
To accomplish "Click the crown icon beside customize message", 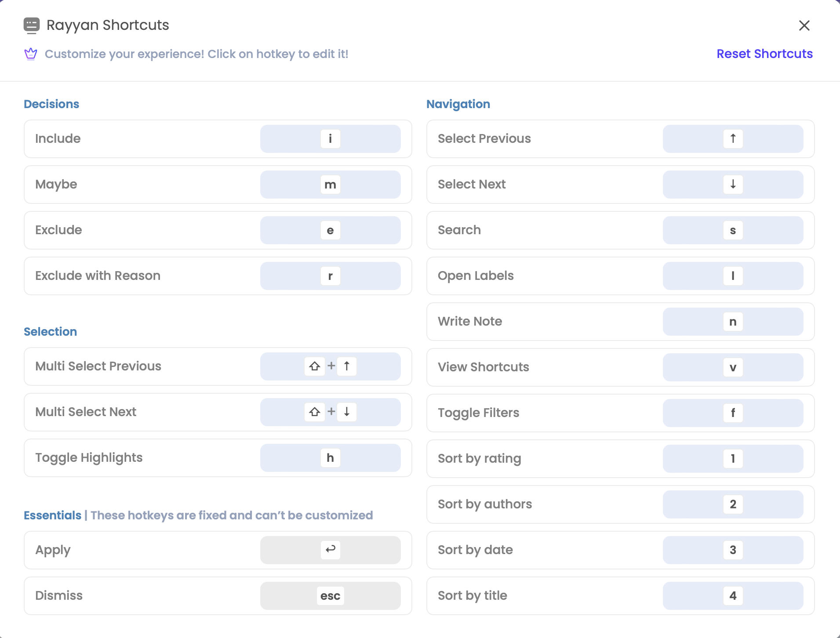I will pyautogui.click(x=31, y=54).
